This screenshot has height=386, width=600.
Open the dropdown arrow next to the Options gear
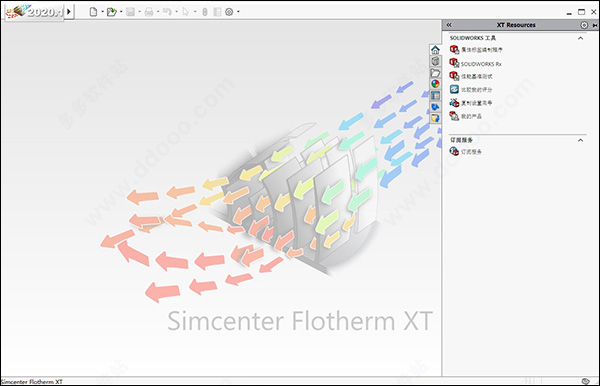click(238, 12)
